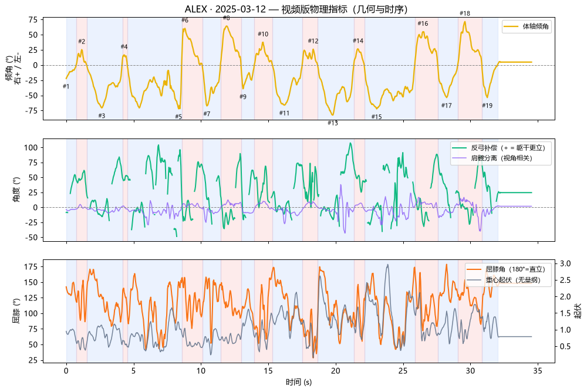Click the #9 trough annotation
587x392 pixels.
coord(243,97)
